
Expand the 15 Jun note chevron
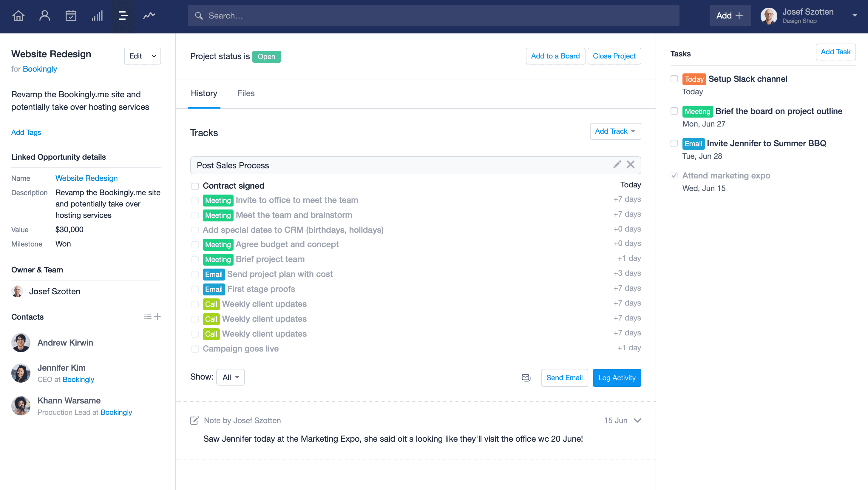click(x=637, y=420)
